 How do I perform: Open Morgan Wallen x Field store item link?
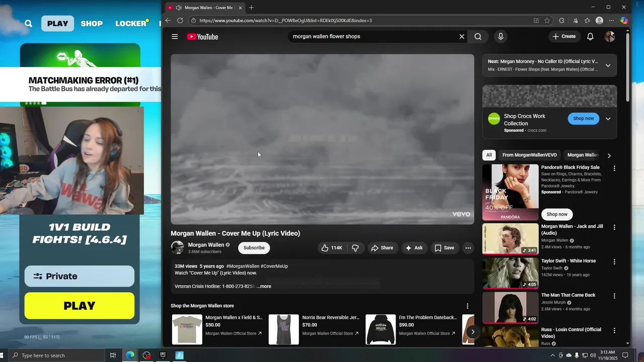pos(234,318)
